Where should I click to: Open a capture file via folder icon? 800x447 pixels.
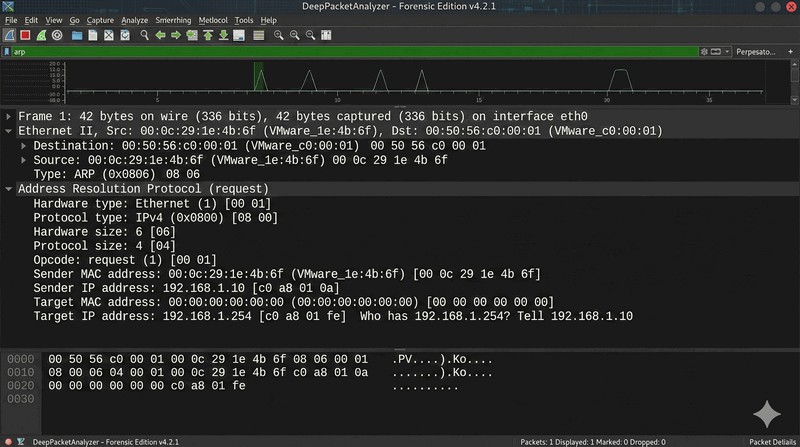[76, 35]
